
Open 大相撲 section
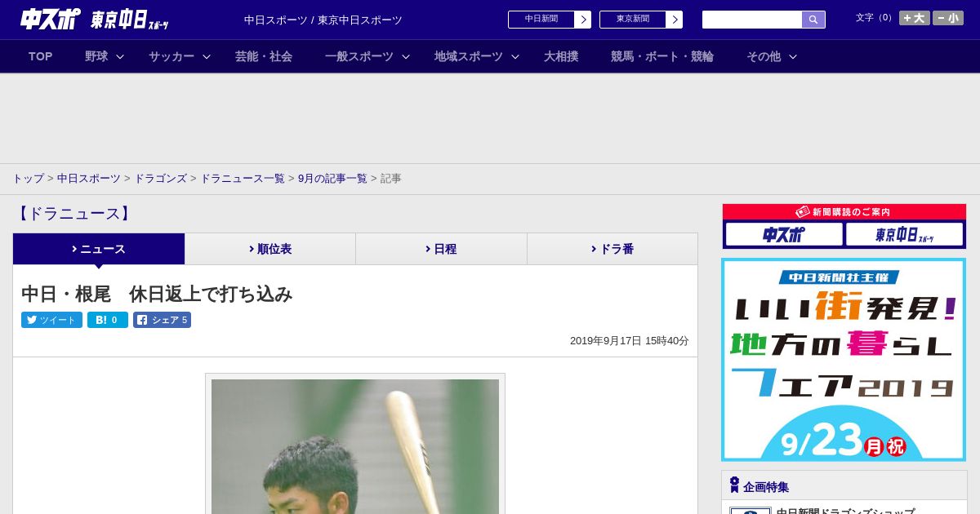(x=561, y=56)
